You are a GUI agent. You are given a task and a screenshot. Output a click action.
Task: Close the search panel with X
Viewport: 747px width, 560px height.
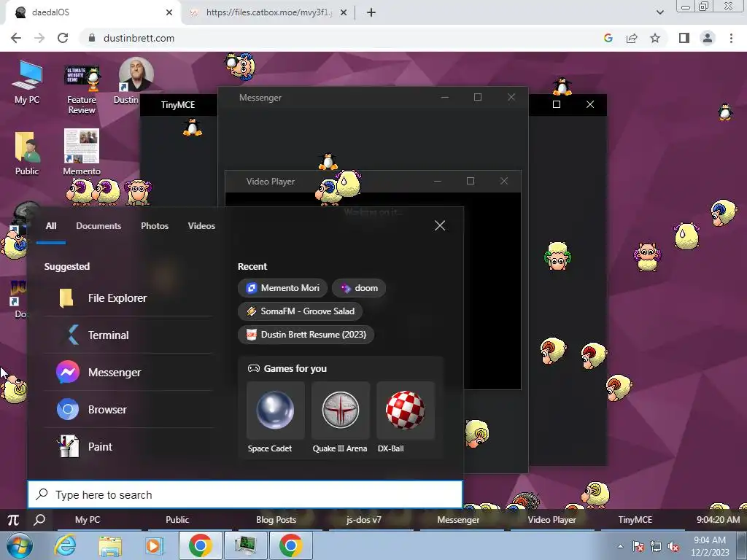[x=440, y=226]
